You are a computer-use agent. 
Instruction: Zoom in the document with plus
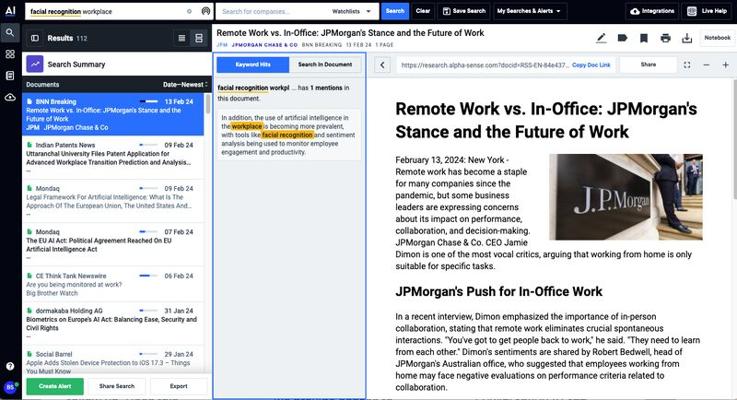tap(725, 65)
